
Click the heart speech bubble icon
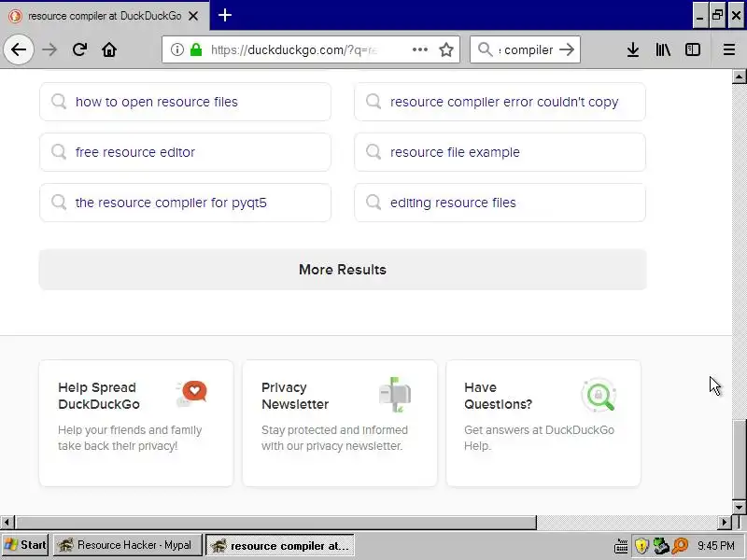pos(191,394)
